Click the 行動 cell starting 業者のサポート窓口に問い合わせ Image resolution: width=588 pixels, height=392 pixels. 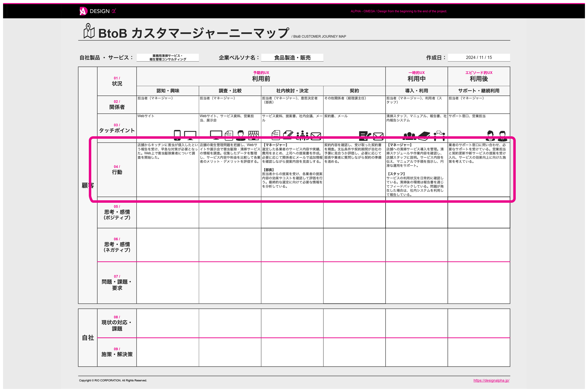[479, 170]
